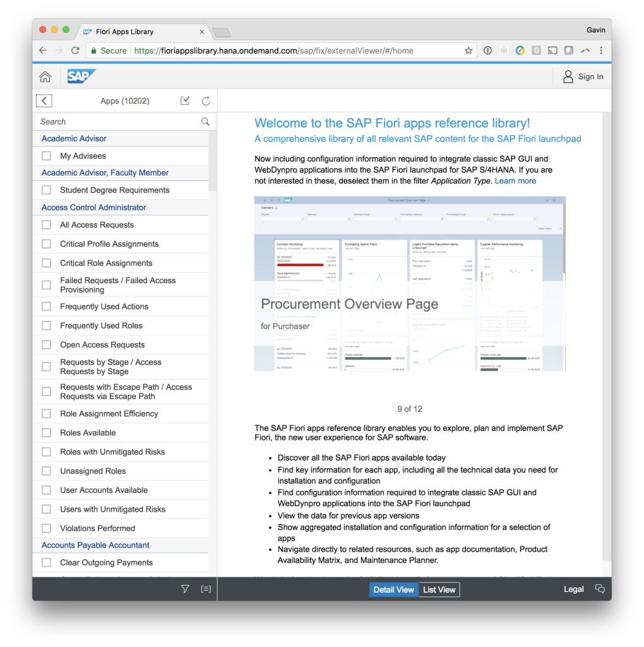Click the Sign In text

click(x=590, y=76)
